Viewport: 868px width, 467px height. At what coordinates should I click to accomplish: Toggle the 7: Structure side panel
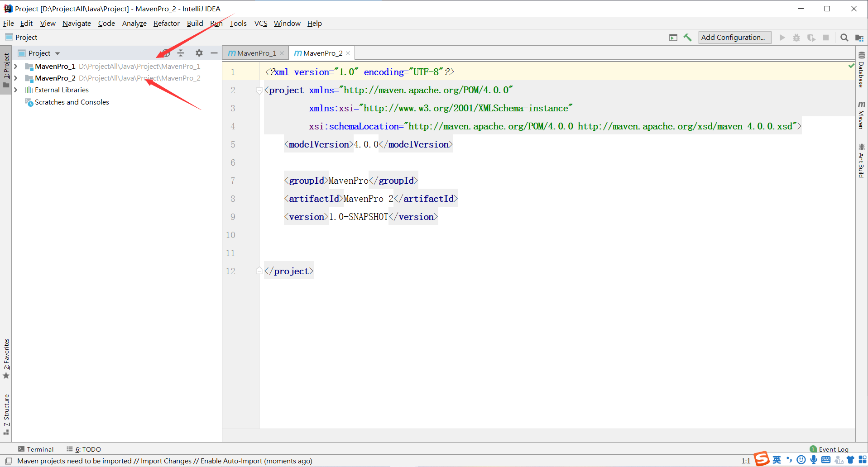pyautogui.click(x=6, y=415)
